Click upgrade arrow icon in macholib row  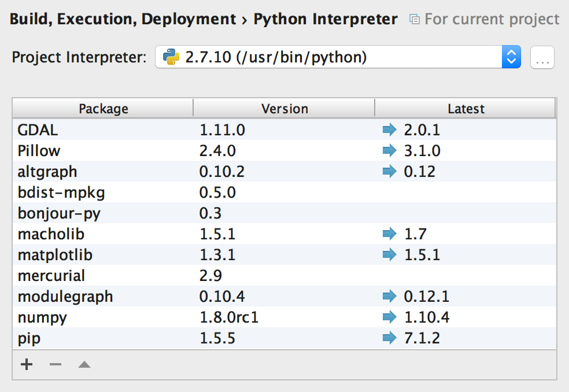(x=390, y=234)
